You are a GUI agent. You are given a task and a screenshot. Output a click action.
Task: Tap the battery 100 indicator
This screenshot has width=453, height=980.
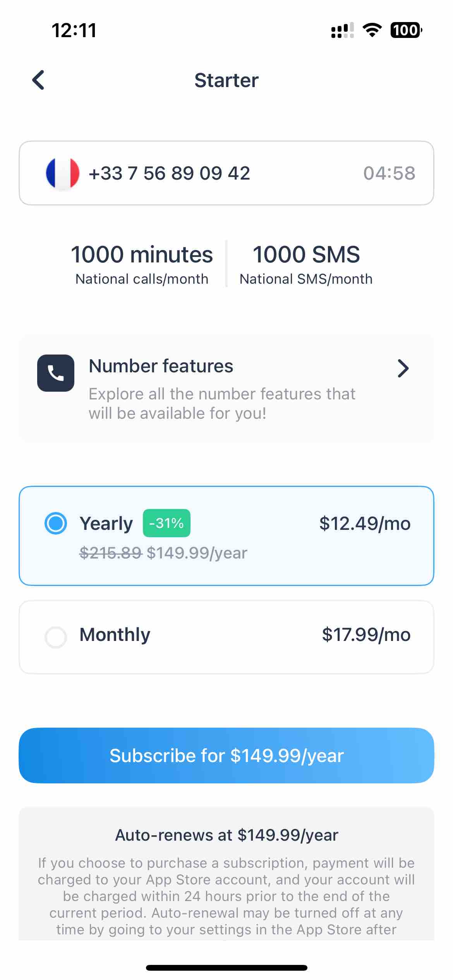(x=406, y=30)
